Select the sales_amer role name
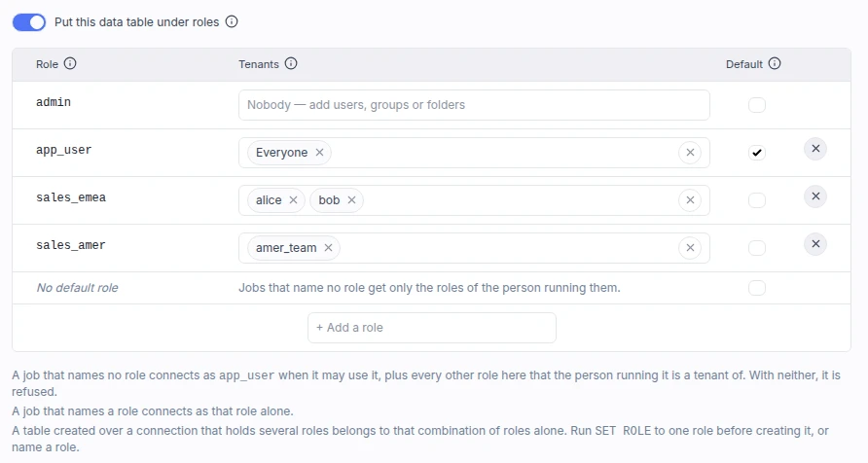Screen dimensions: 868x463 coord(71,245)
